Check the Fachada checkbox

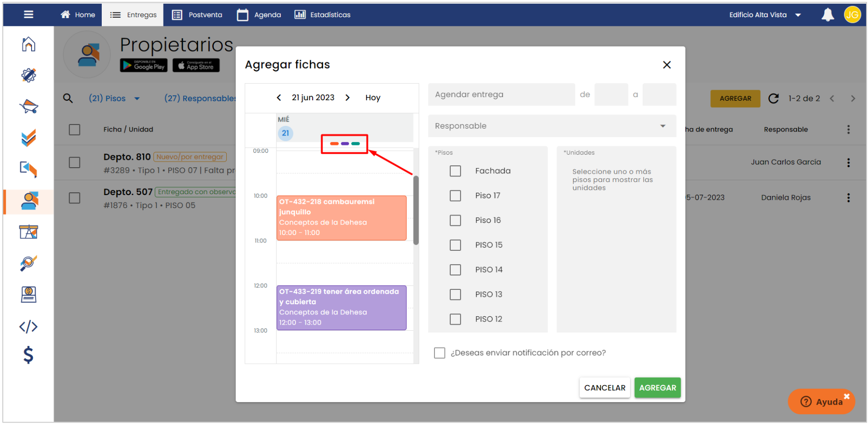point(455,171)
